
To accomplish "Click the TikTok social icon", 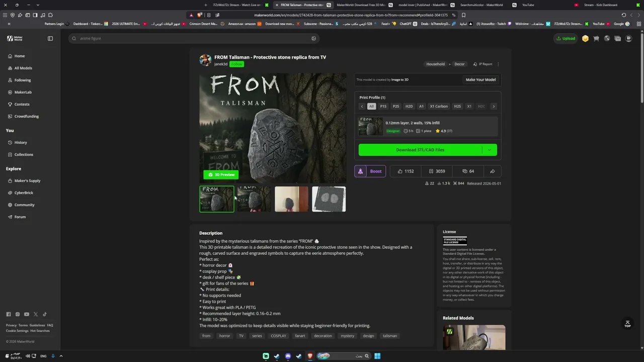I will pos(45,314).
